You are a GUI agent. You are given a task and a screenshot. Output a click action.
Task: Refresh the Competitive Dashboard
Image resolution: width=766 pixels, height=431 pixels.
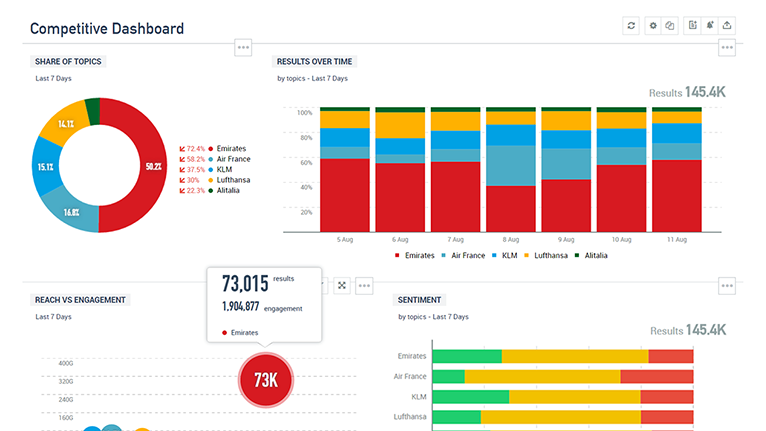point(631,25)
